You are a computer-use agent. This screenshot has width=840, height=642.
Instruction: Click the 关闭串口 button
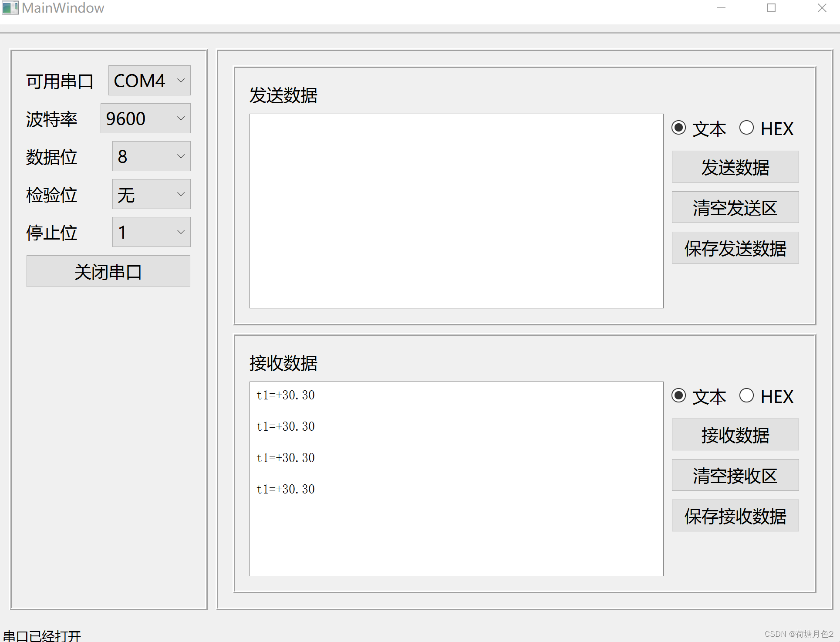pyautogui.click(x=108, y=271)
